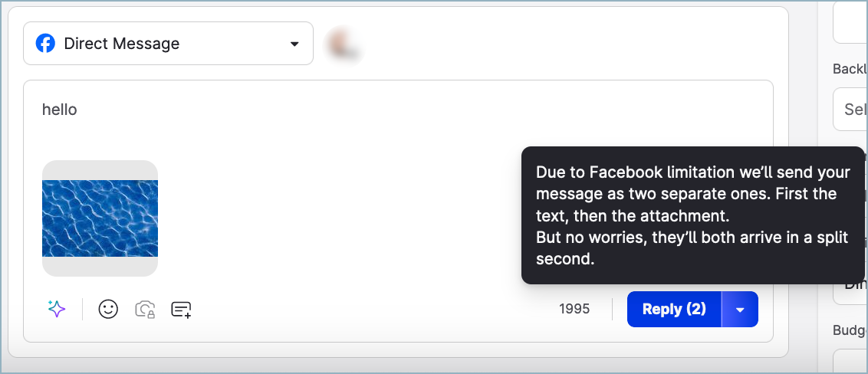This screenshot has height=374, width=868.
Task: Click the Facebook limitation tooltip message
Action: point(693,215)
